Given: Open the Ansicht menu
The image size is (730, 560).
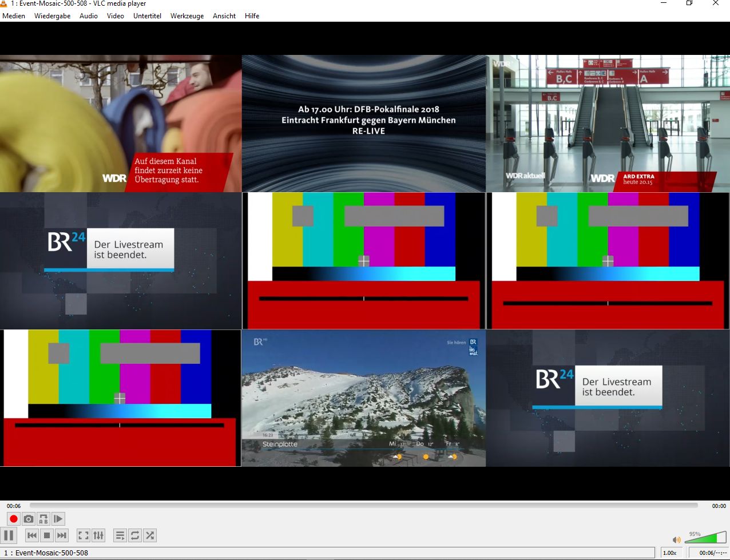Looking at the screenshot, I should point(224,16).
